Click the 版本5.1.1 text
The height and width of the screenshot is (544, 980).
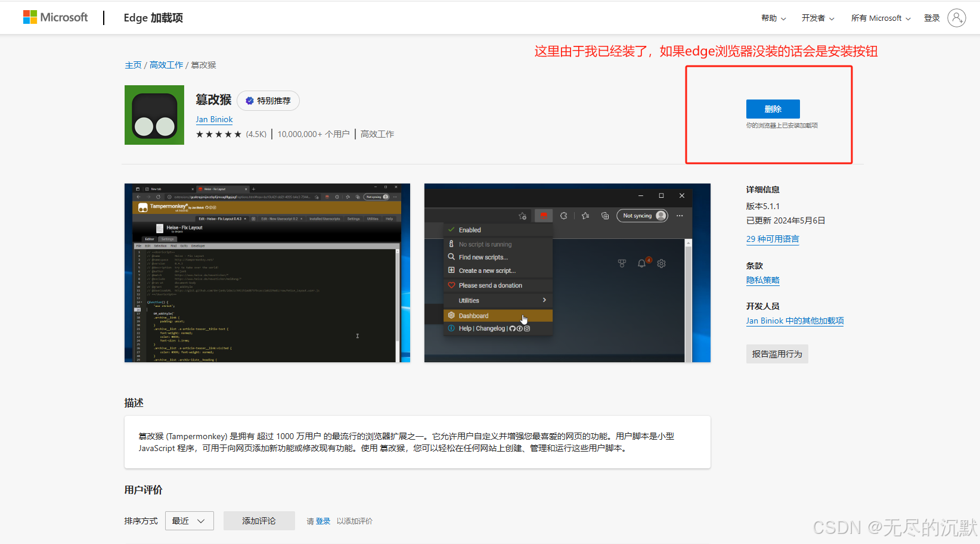(x=763, y=206)
